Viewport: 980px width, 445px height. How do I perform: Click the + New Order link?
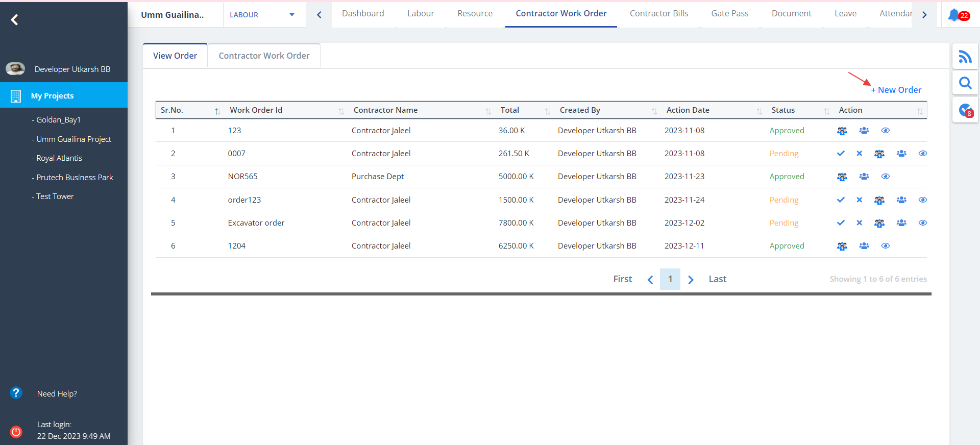click(x=896, y=90)
